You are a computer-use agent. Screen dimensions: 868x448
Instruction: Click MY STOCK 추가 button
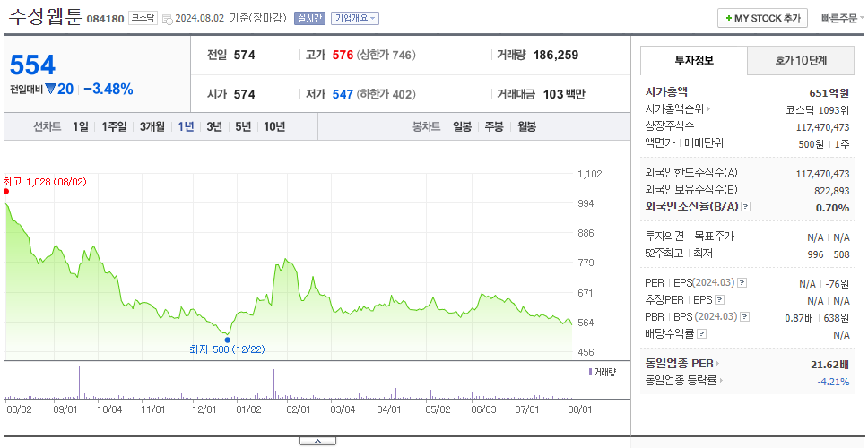pos(763,18)
